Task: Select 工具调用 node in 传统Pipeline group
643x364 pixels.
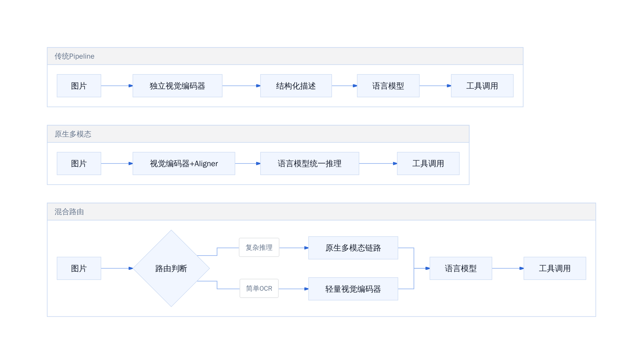Action: coord(482,86)
